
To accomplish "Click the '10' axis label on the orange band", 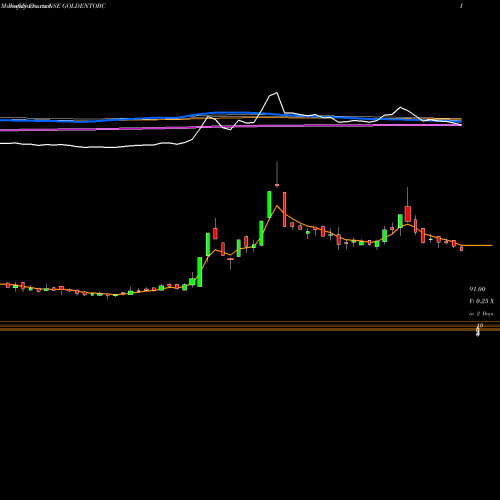I will [480, 325].
